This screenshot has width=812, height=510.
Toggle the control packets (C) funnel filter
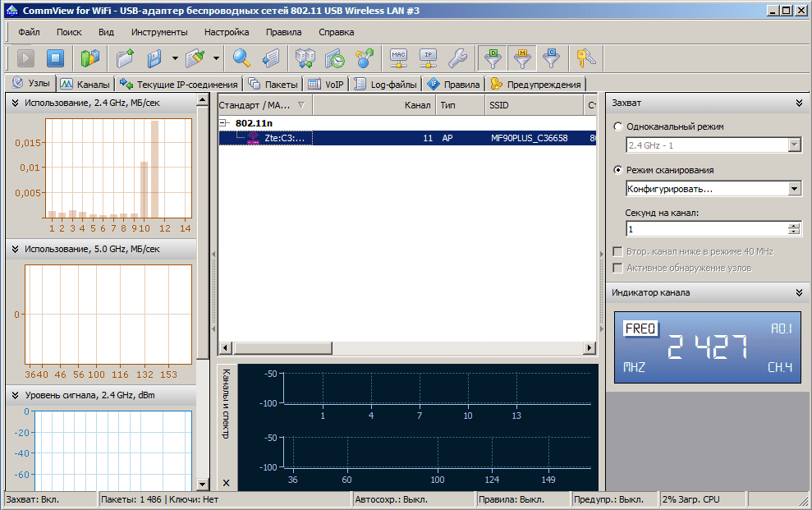(552, 58)
